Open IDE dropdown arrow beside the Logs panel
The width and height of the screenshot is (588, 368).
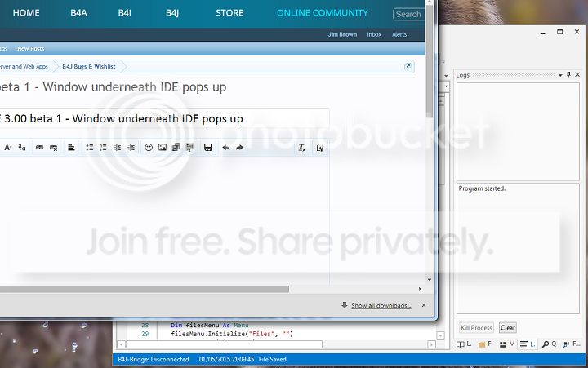click(x=446, y=76)
